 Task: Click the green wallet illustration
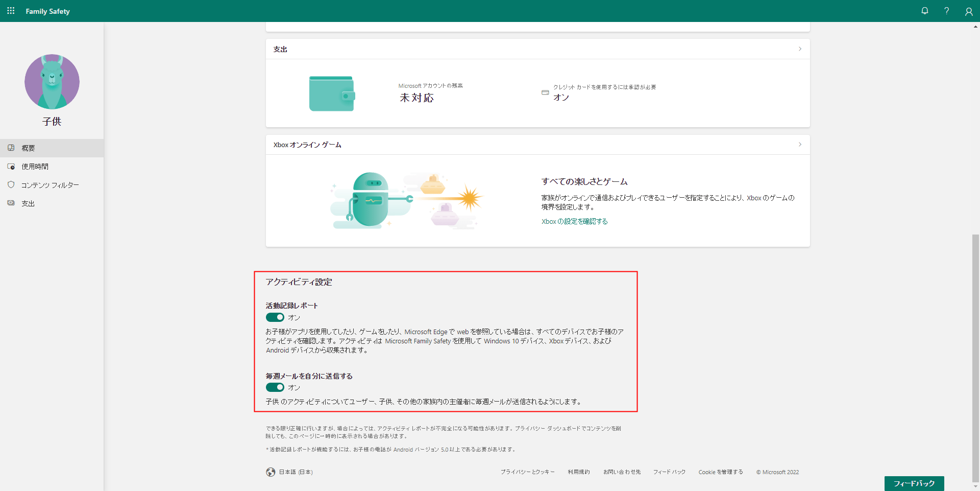332,93
